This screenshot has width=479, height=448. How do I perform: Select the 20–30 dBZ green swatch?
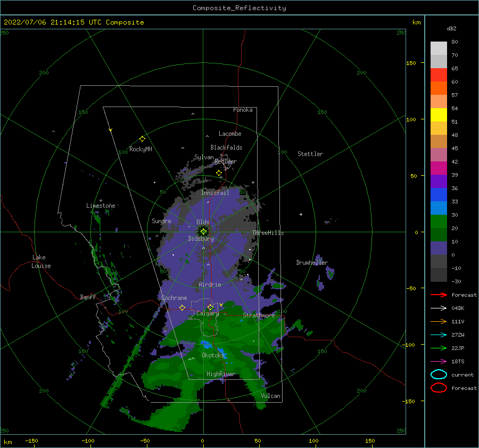[439, 221]
